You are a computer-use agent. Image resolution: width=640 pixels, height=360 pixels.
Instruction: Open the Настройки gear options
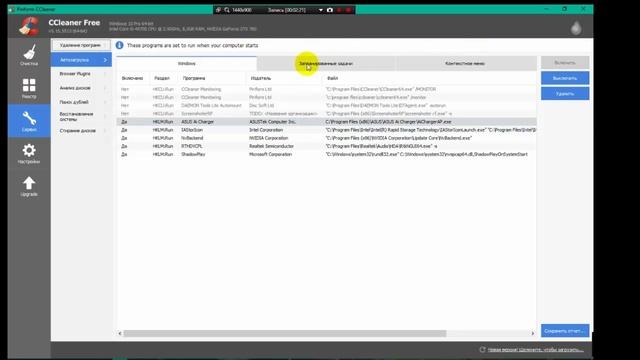coord(29,153)
